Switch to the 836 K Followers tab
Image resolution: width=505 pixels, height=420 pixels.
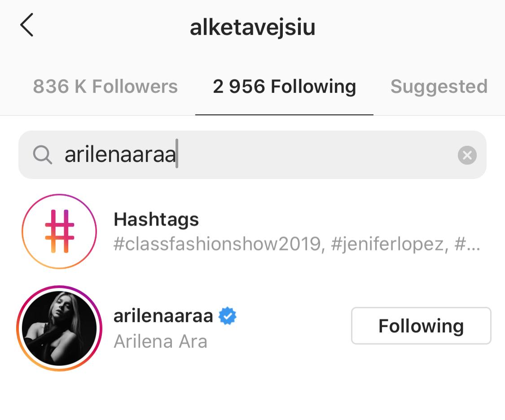105,86
